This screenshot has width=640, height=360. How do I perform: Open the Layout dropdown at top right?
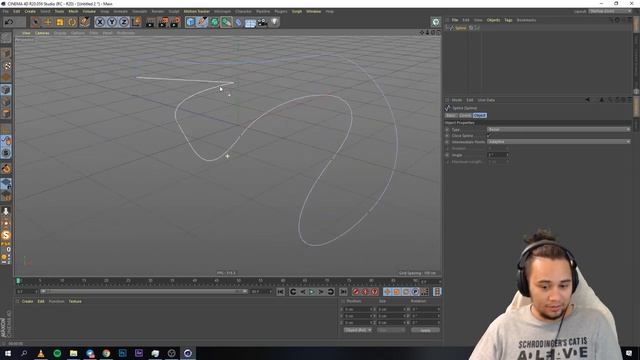(610, 11)
